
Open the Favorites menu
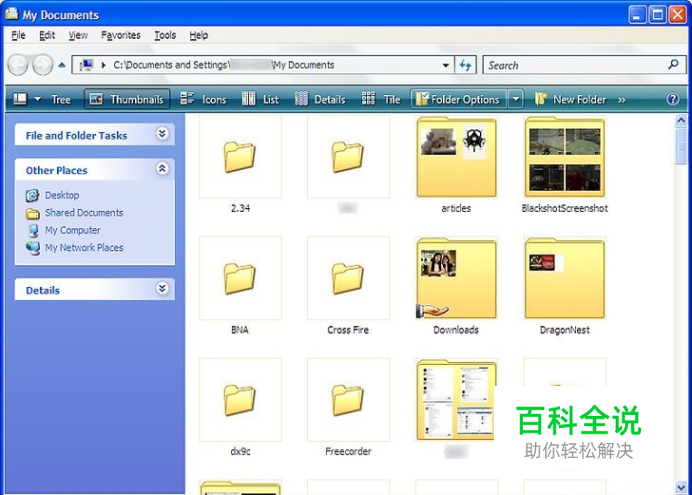[120, 35]
